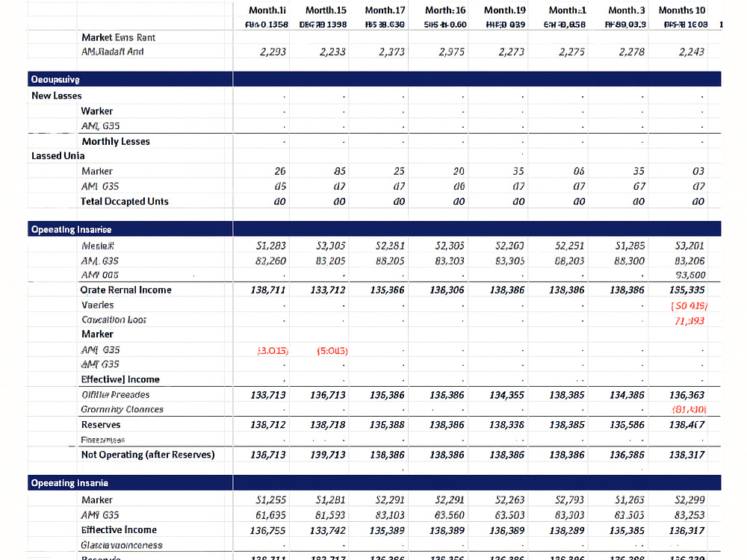Click the Gronnity Clonnces row label
The image size is (747, 560).
[122, 409]
